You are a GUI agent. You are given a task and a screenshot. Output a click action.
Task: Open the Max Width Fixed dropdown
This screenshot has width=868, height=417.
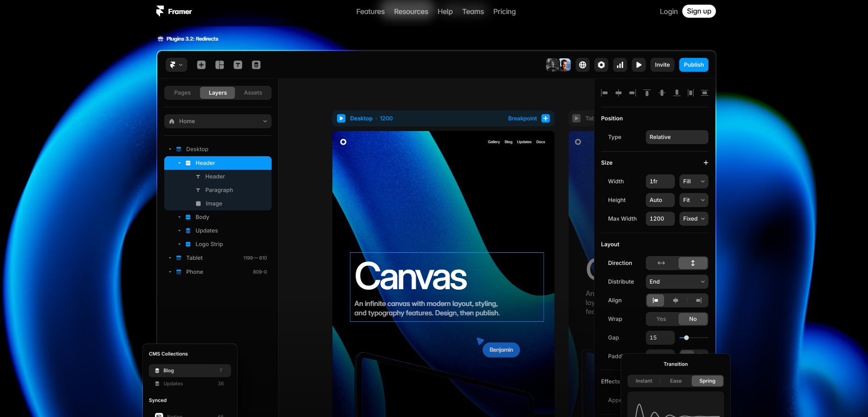click(693, 219)
